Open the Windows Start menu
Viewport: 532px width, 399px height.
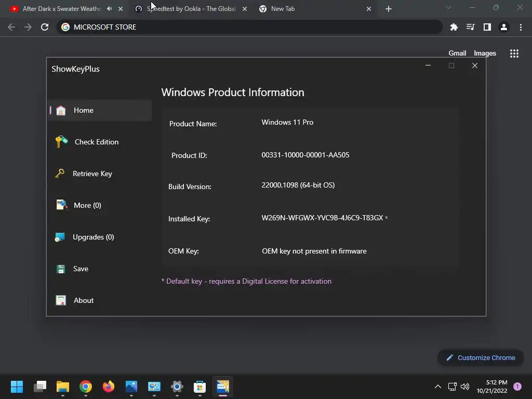coord(17,387)
